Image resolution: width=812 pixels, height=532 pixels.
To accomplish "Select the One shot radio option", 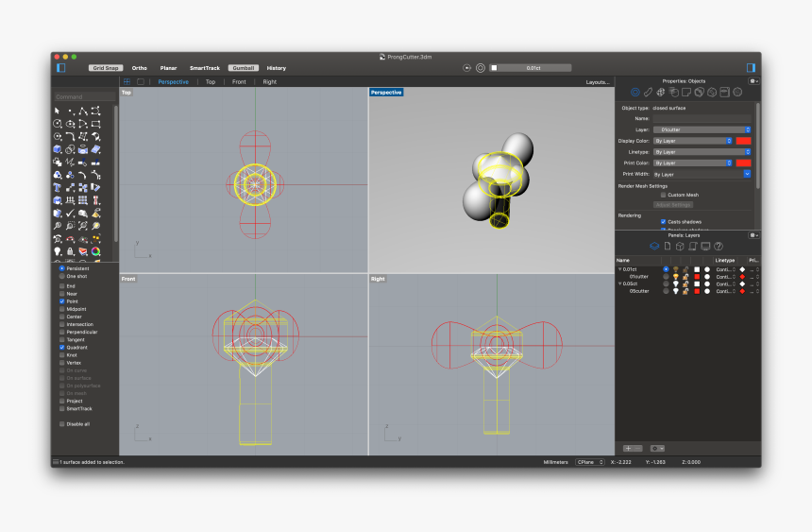I will coord(62,276).
